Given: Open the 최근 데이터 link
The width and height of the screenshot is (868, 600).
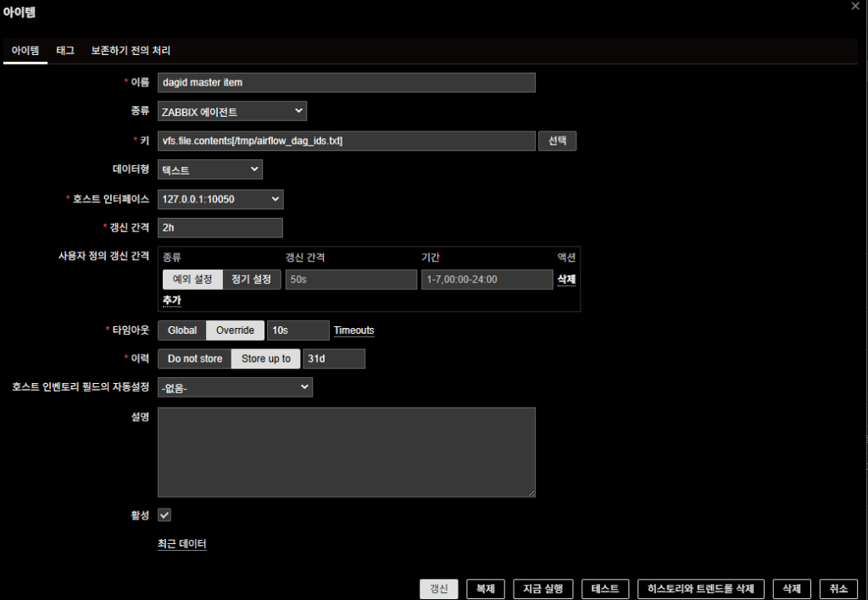Looking at the screenshot, I should pyautogui.click(x=182, y=544).
